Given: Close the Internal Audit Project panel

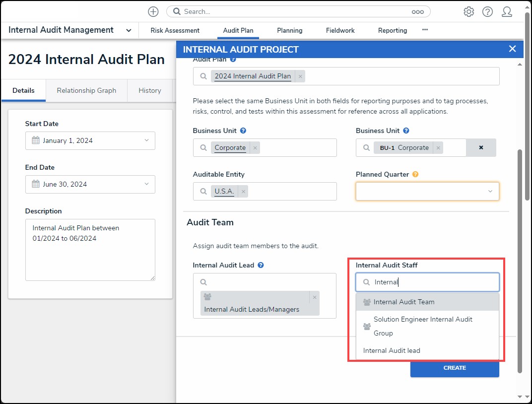Looking at the screenshot, I should pos(513,49).
